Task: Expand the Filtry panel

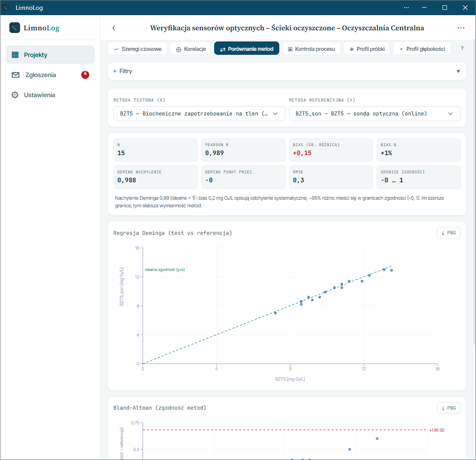Action: click(287, 71)
